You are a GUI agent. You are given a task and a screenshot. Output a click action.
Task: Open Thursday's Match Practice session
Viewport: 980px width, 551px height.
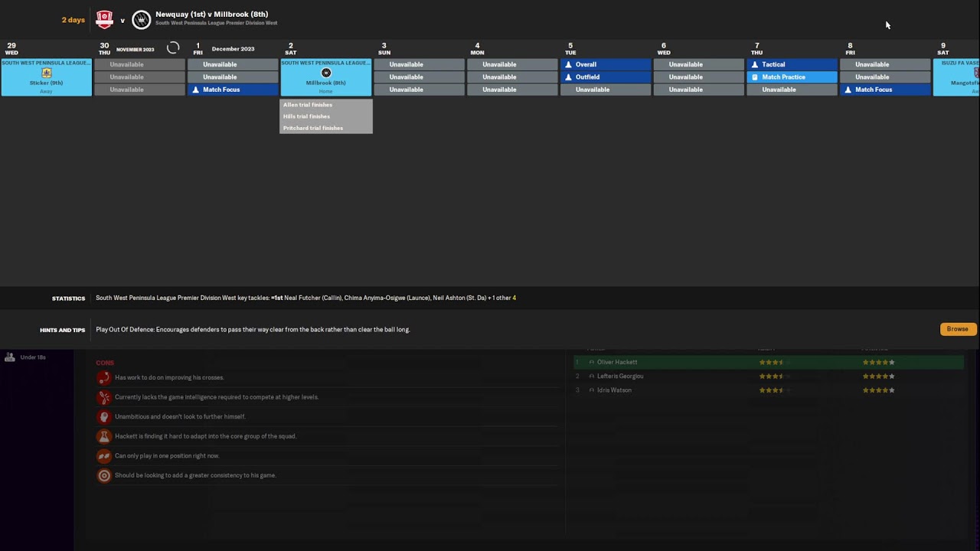[792, 77]
